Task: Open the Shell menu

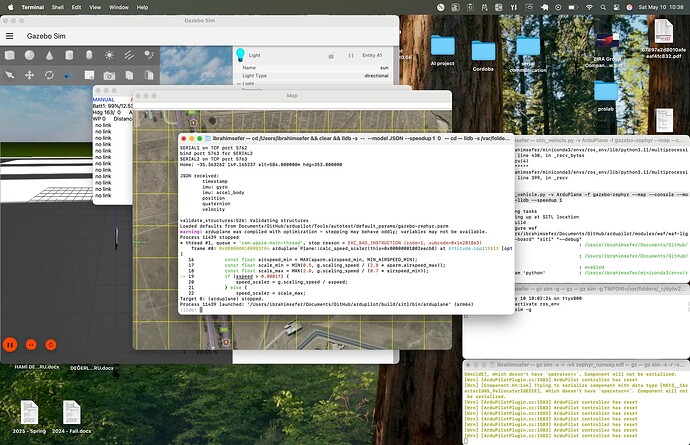Action: tap(58, 7)
